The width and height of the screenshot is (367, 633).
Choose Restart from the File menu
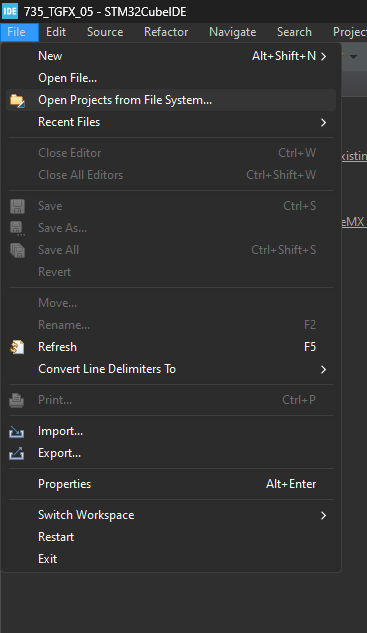171,537
